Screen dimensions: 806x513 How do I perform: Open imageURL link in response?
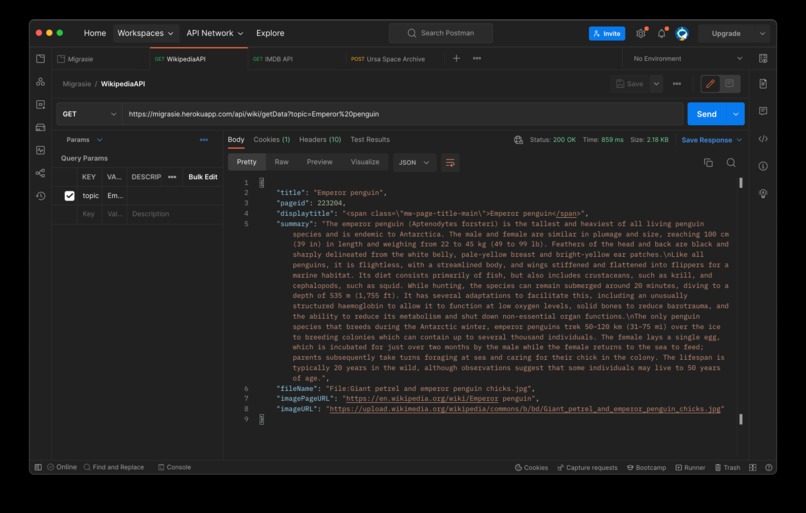point(525,409)
